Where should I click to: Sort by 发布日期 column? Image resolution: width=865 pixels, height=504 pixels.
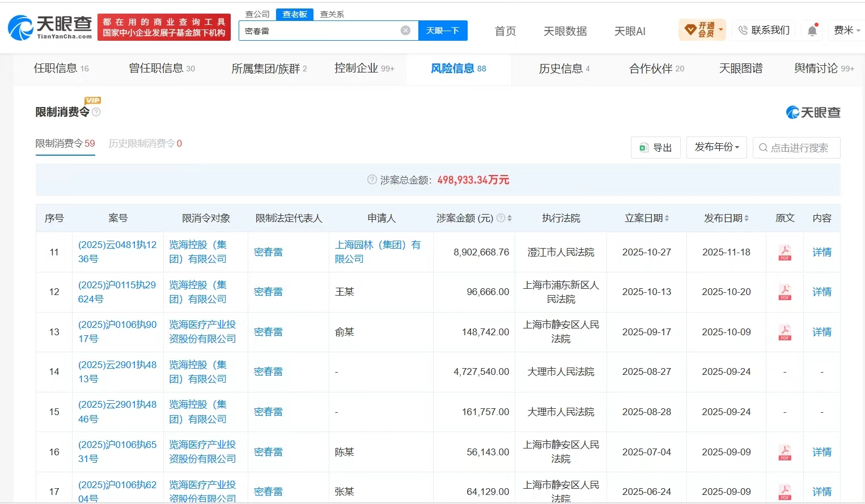coord(747,218)
